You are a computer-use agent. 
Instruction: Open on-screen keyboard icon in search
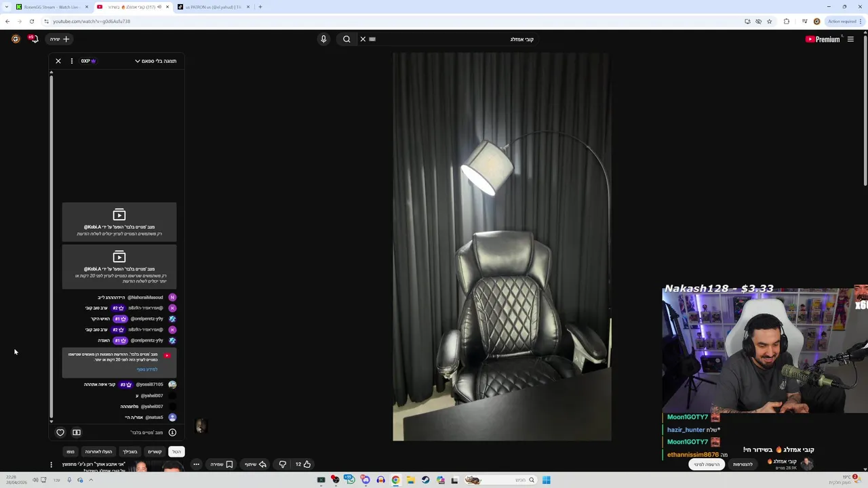coord(372,39)
